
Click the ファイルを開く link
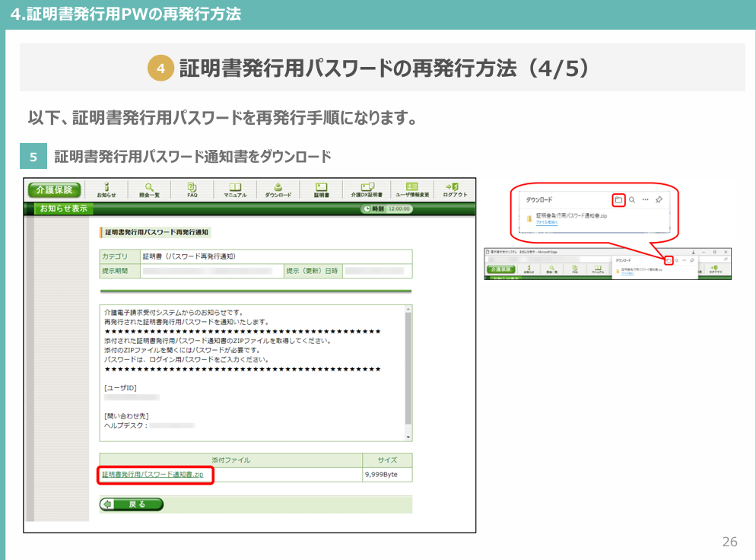coord(547,224)
